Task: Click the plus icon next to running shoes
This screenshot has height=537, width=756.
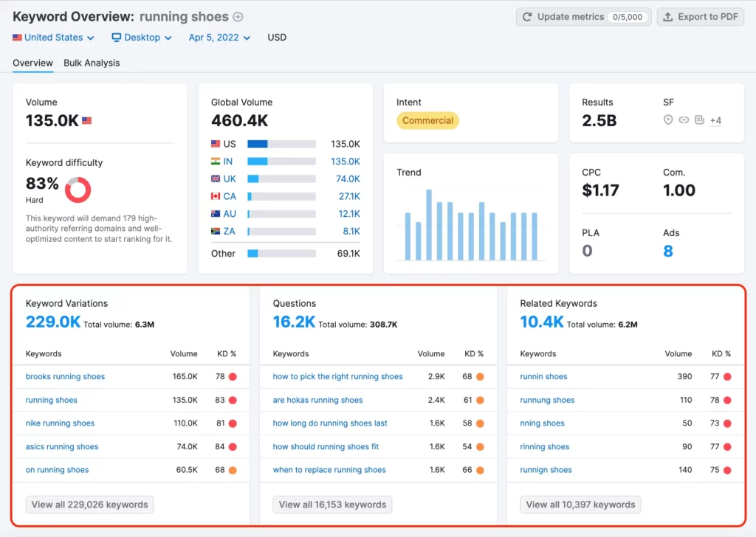Action: click(x=238, y=17)
